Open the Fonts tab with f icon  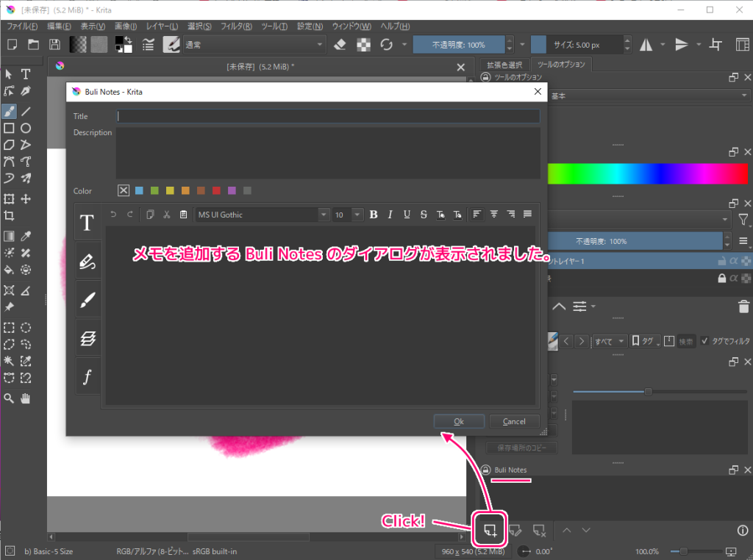point(88,377)
